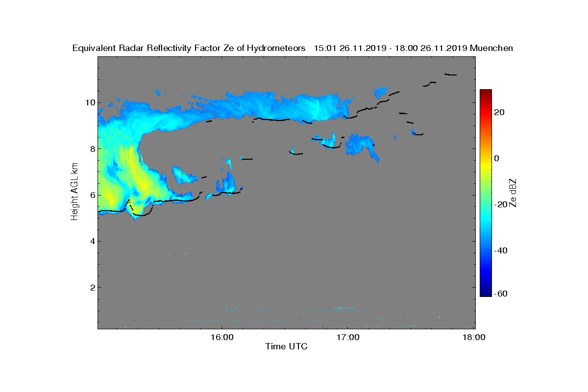Screen dimensions: 588x392
Task: Click the isolated cloud patch right of 17:00
Action: tap(362, 146)
